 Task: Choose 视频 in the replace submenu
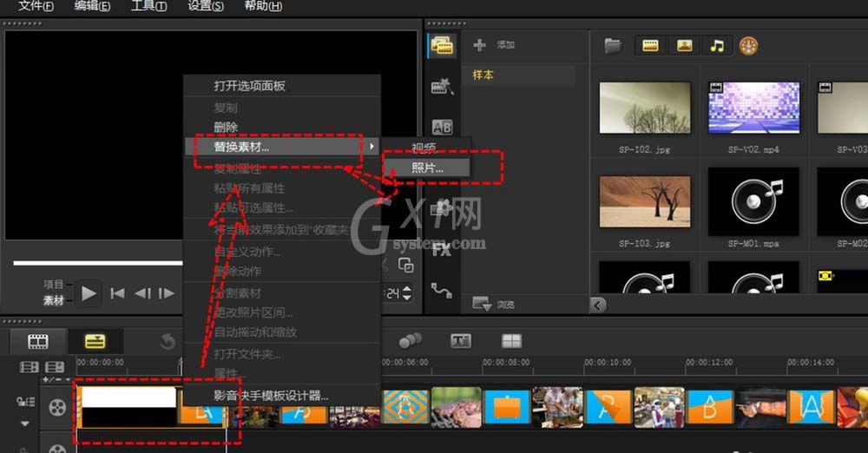(x=426, y=148)
